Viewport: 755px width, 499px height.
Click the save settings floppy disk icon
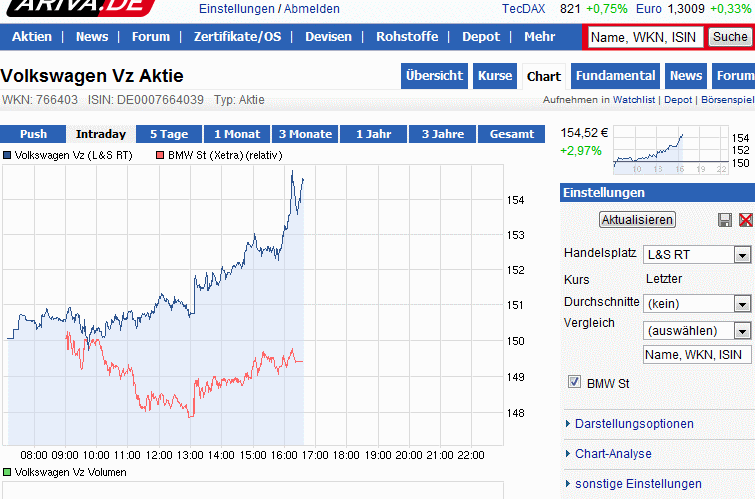pyautogui.click(x=725, y=220)
